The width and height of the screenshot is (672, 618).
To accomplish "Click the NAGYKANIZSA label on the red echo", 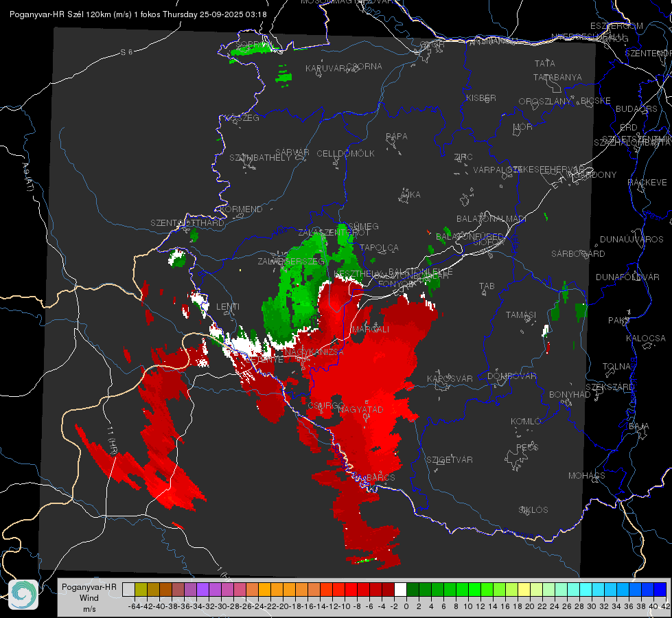I will 314,352.
